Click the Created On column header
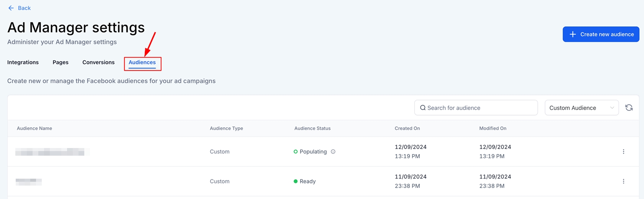Viewport: 644px width, 199px height. point(407,128)
